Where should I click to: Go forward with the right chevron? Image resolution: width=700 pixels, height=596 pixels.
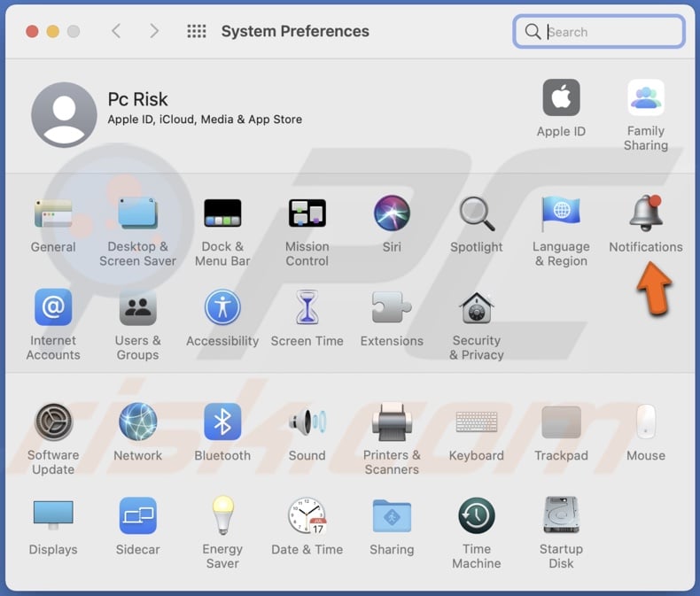pyautogui.click(x=154, y=32)
